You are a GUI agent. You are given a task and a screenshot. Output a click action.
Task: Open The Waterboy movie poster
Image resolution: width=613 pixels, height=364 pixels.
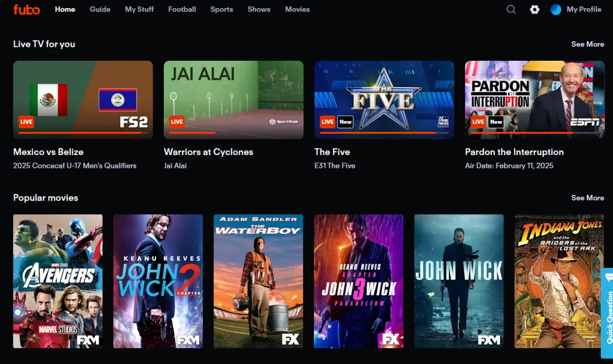258,281
